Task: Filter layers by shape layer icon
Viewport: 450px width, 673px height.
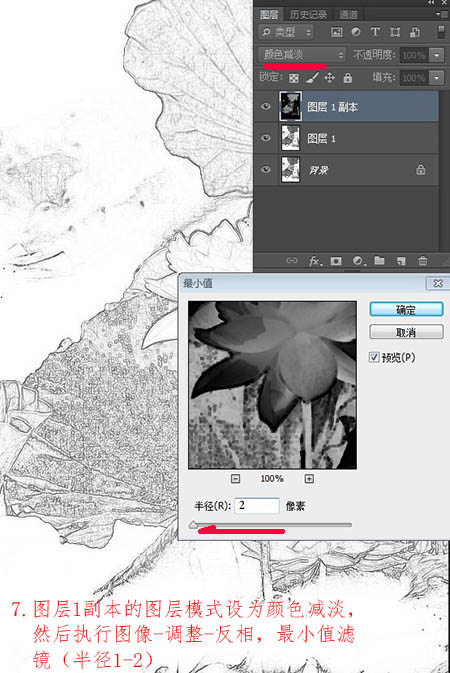Action: point(395,32)
